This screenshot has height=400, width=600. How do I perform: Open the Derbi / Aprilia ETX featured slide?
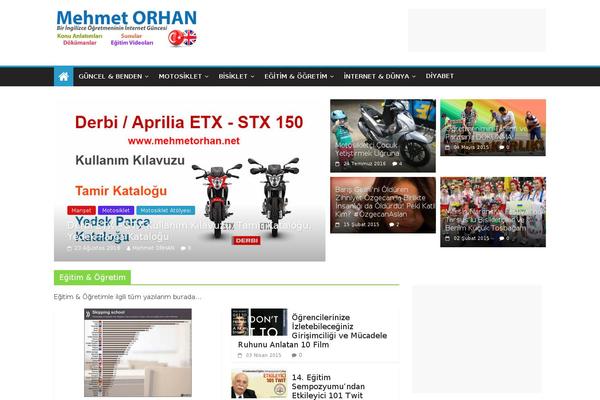pos(190,180)
